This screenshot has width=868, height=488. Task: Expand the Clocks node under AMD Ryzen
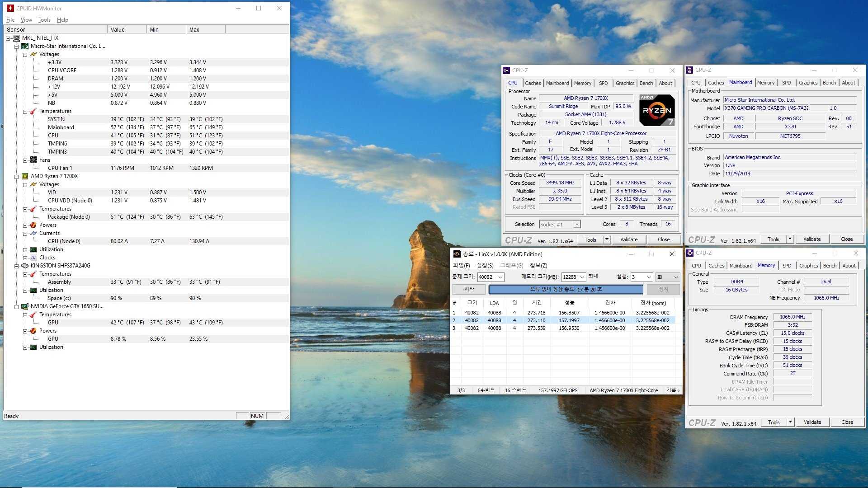25,258
